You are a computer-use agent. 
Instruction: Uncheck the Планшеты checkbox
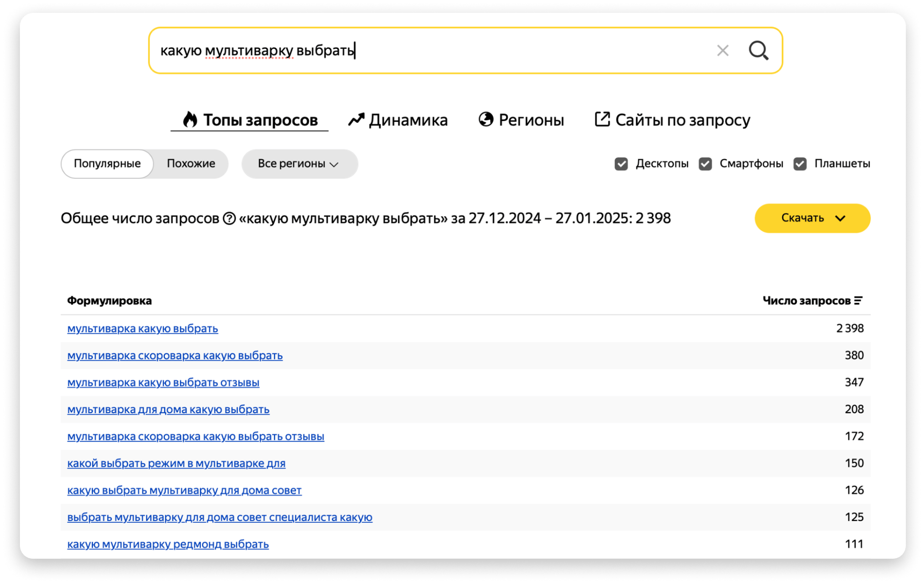coord(799,164)
